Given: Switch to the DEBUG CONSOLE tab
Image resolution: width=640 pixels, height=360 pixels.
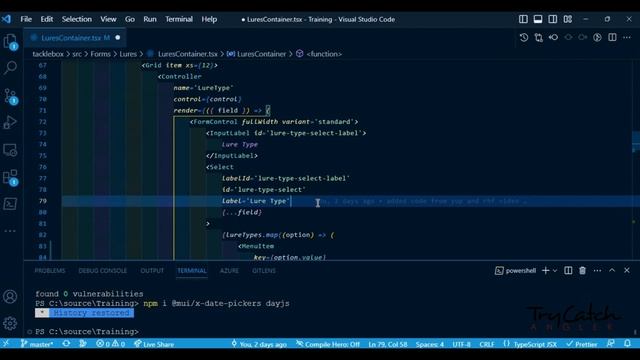Looking at the screenshot, I should click(x=102, y=271).
